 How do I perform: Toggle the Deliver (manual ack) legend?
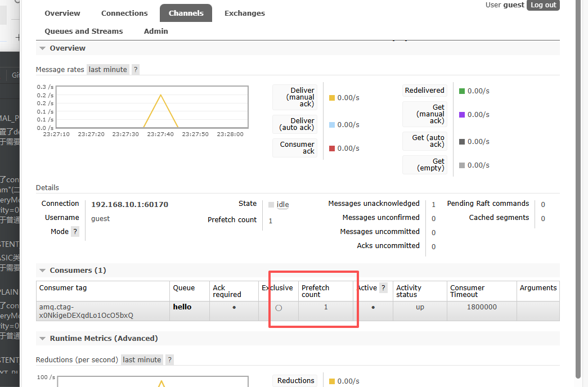point(295,97)
